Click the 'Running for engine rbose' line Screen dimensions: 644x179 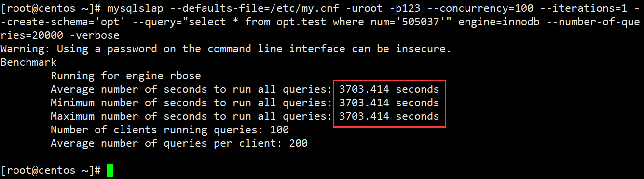pos(126,76)
